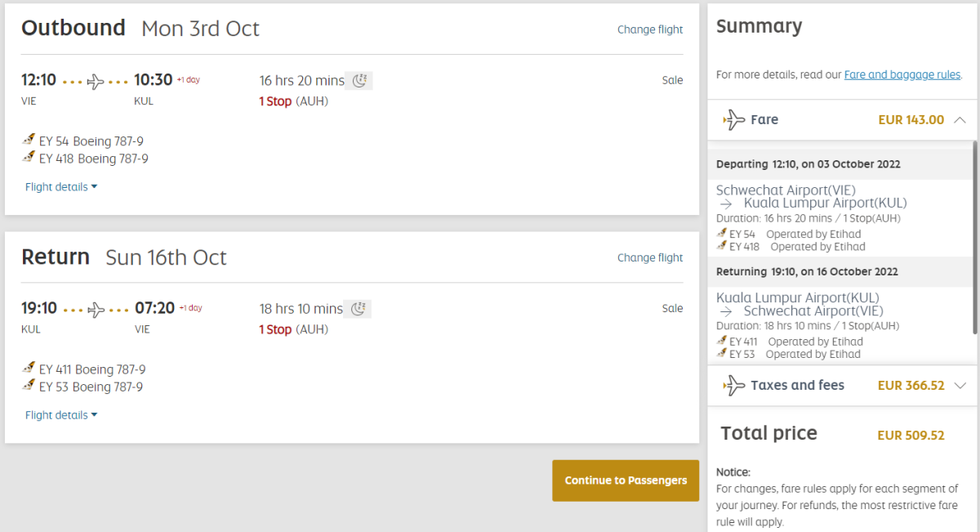Click the return airplane route icon
980x532 pixels.
96,310
